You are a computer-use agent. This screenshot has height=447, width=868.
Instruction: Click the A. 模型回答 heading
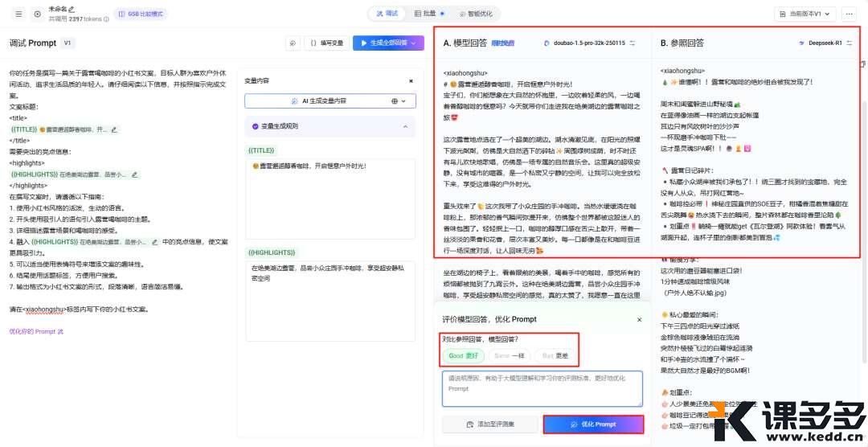(465, 43)
